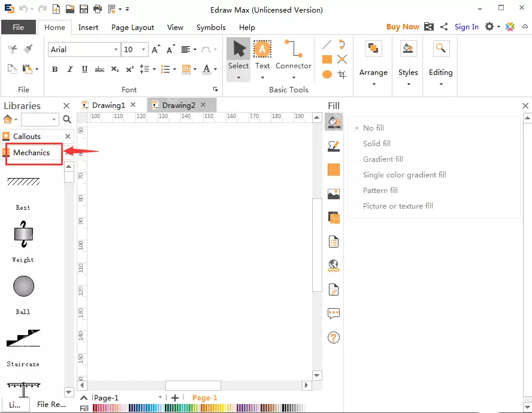Click the Help question mark sidebar icon
The width and height of the screenshot is (532, 413).
coord(334,337)
